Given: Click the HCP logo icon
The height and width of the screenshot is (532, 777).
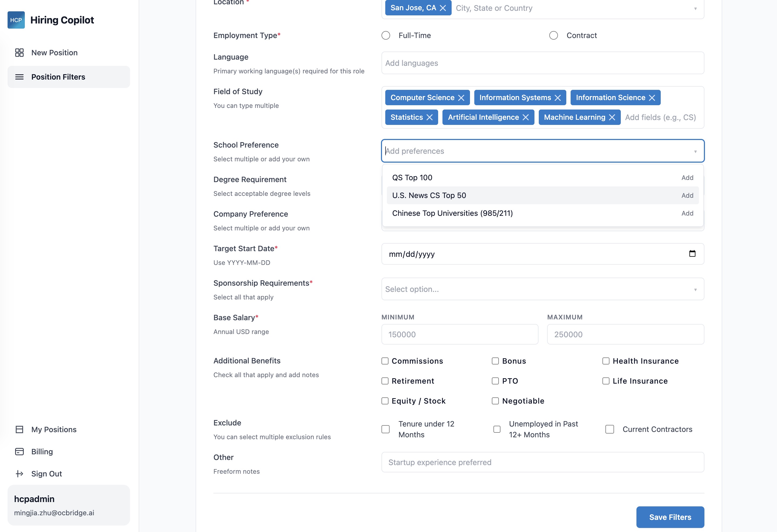Looking at the screenshot, I should (x=16, y=20).
